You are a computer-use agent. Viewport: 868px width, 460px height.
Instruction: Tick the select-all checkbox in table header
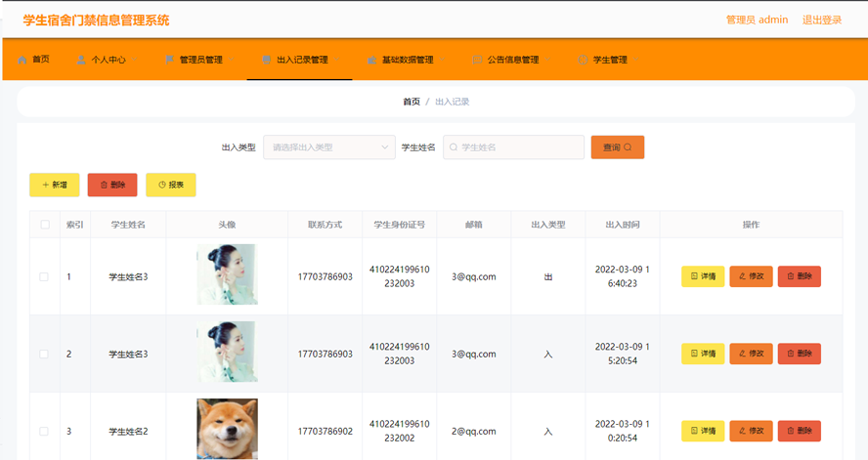[x=45, y=225]
